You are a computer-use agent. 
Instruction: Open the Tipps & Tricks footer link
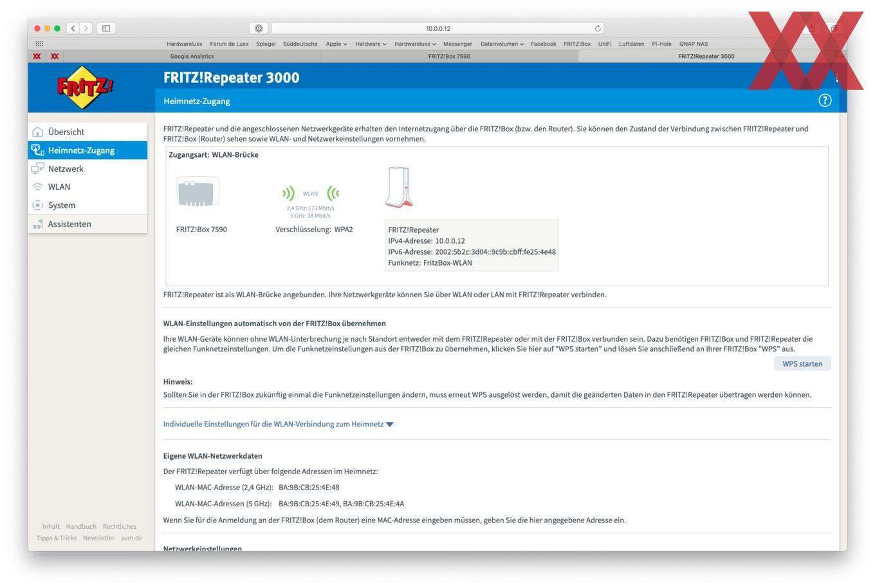[x=57, y=538]
